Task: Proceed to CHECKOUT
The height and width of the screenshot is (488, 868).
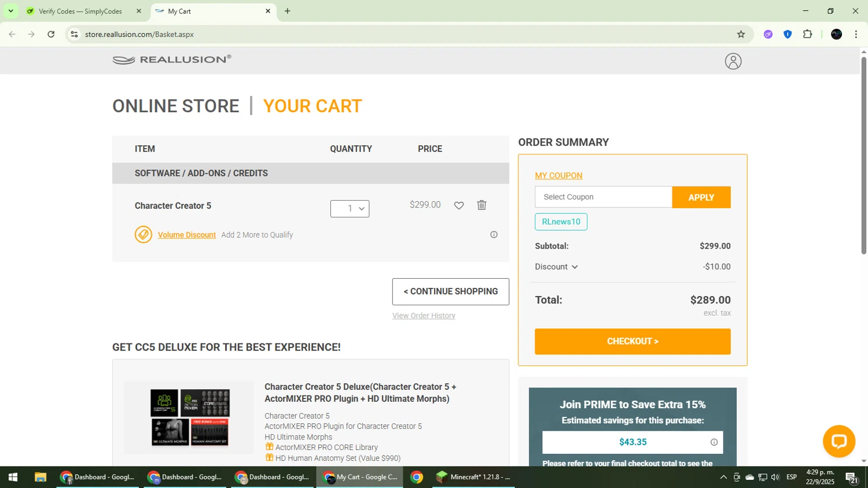Action: coord(632,341)
